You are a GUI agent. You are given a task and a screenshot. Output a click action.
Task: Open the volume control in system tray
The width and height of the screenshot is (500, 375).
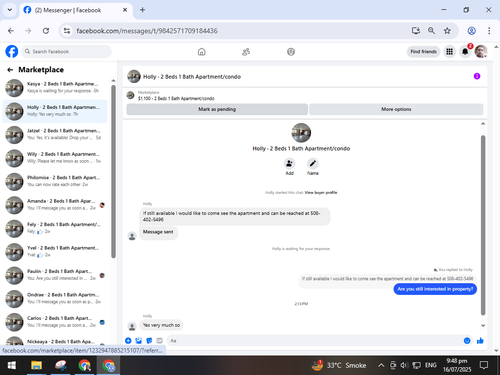(x=404, y=365)
